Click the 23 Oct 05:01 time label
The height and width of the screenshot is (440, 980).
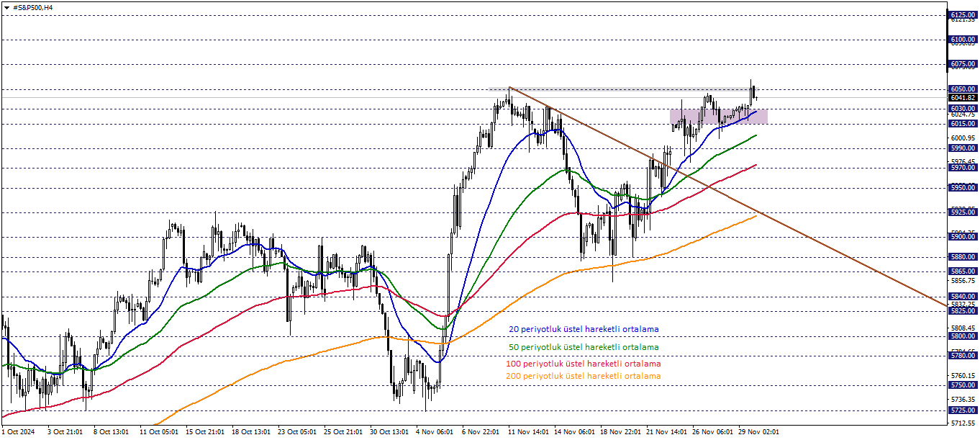click(296, 433)
